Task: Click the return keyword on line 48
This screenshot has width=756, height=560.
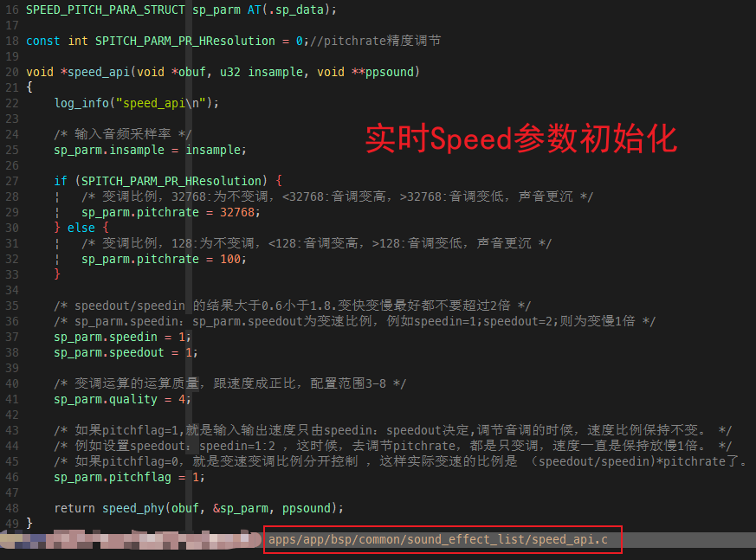Action: 74,508
